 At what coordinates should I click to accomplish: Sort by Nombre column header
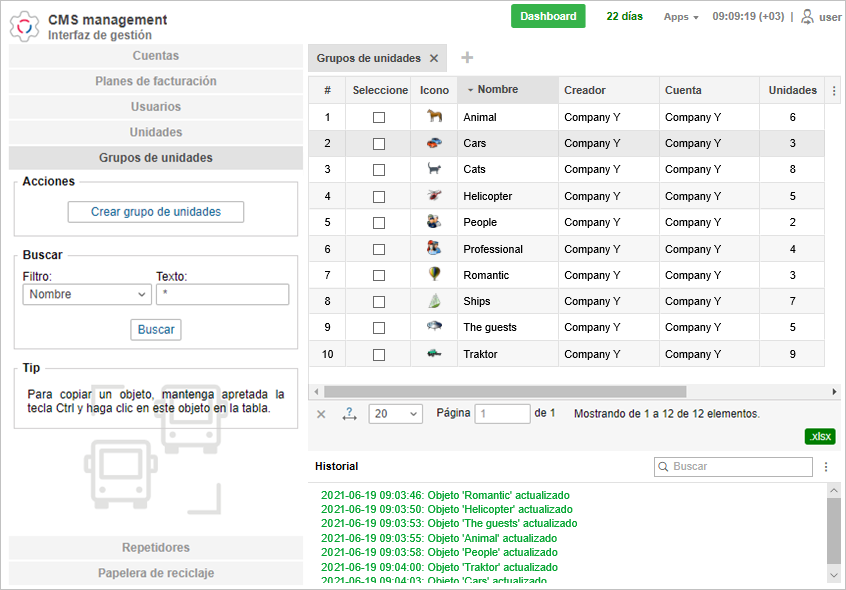(508, 90)
